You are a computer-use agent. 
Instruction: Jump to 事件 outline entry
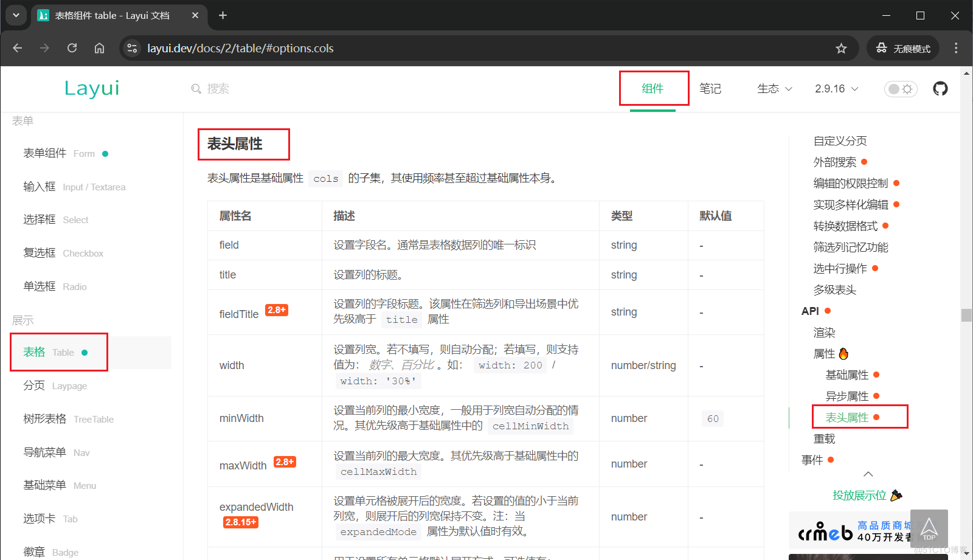pos(812,460)
